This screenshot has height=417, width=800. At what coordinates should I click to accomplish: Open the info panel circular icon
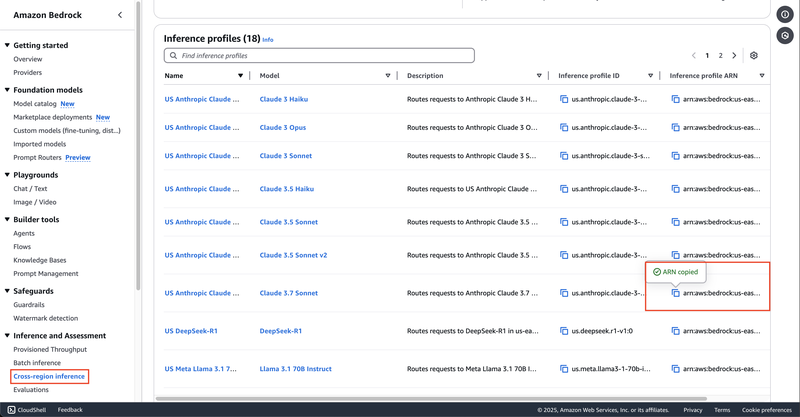click(x=785, y=15)
